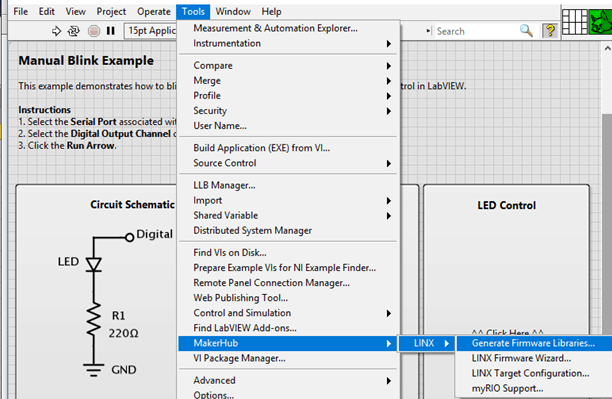This screenshot has height=399, width=612.
Task: Click the R1 220Ω resistor label
Action: 123,324
